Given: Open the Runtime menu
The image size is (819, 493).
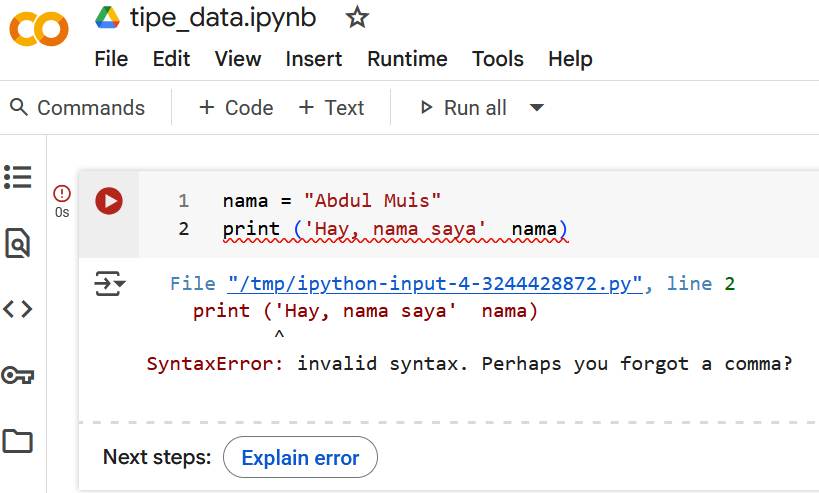Looking at the screenshot, I should [x=407, y=58].
